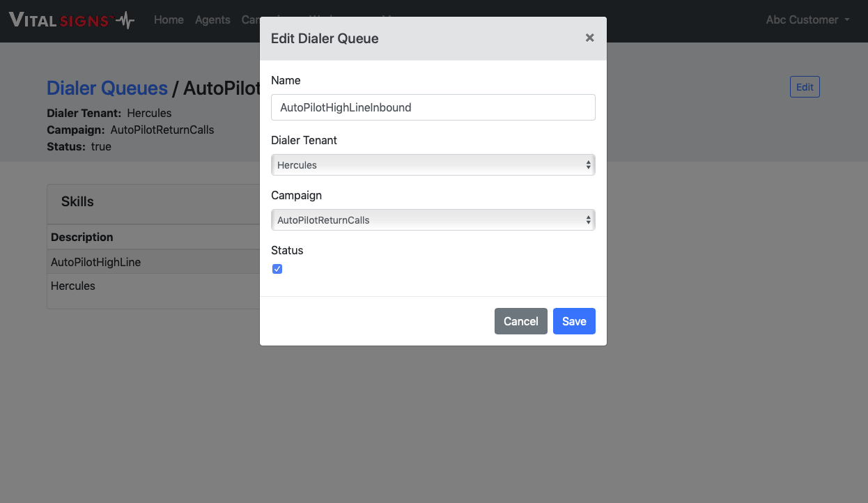Close the Edit Dialer Queue dialog
The height and width of the screenshot is (503, 868).
click(x=589, y=38)
